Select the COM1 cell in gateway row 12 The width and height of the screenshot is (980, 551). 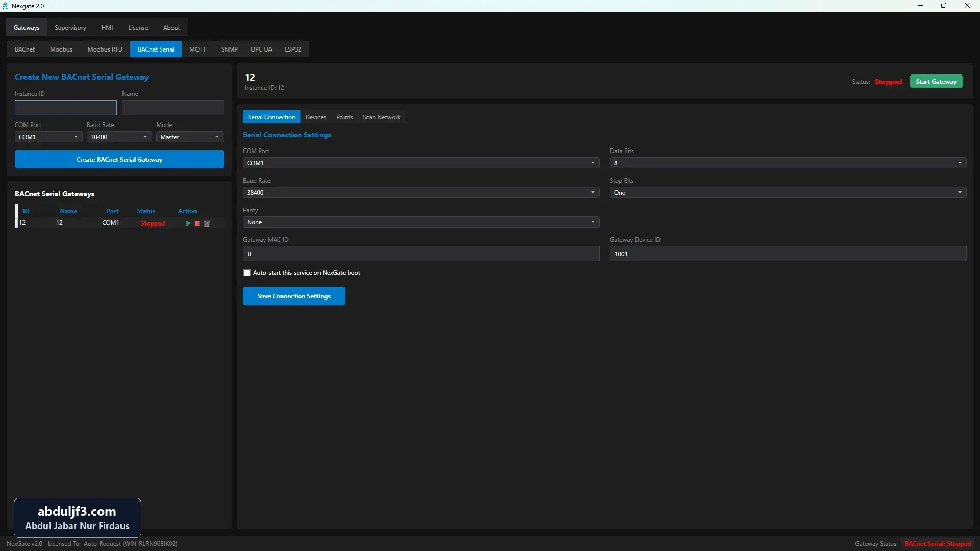[111, 223]
